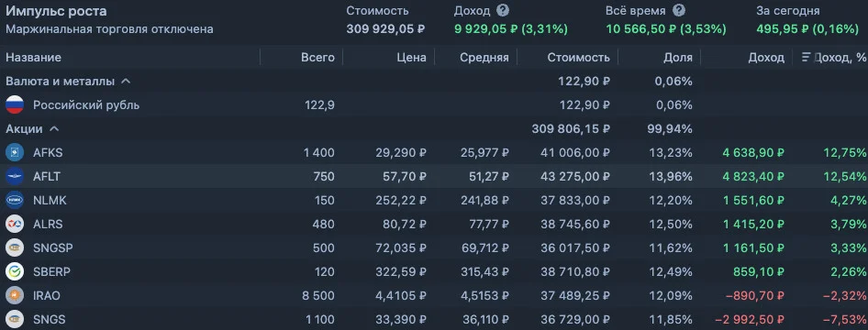This screenshot has width=868, height=330.
Task: Click today's value 495,95 ₽ (0,16%)
Action: click(x=807, y=29)
